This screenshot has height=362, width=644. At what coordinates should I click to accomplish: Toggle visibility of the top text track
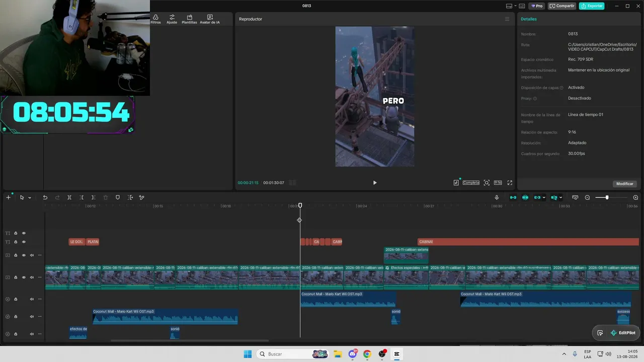pos(24,233)
